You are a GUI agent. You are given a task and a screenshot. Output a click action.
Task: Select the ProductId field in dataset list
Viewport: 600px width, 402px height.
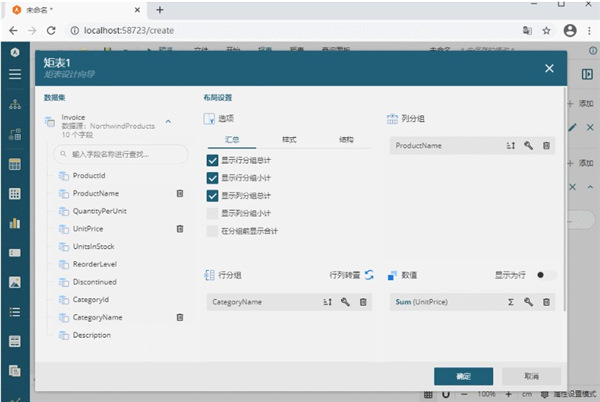(89, 176)
